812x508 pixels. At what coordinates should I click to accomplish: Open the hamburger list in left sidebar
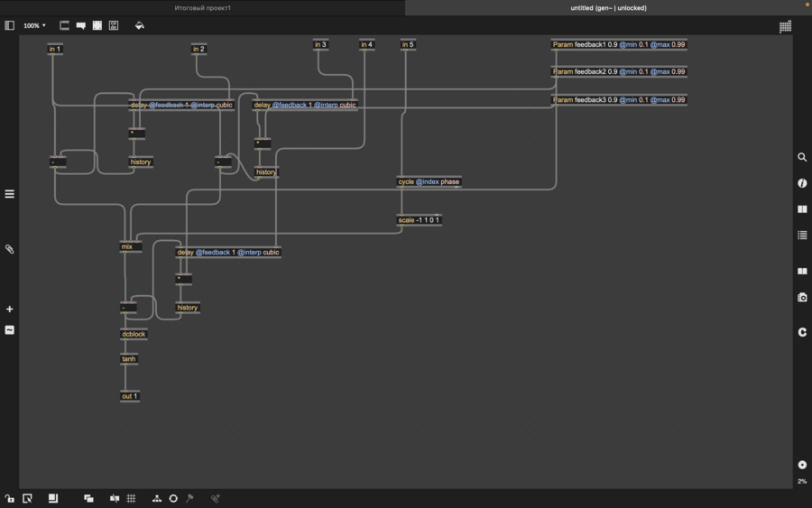pyautogui.click(x=9, y=194)
